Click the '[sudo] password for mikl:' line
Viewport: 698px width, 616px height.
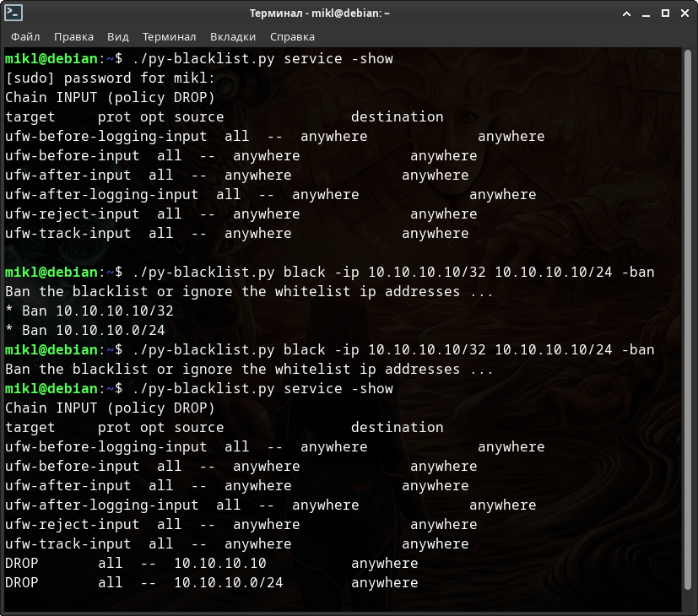click(x=110, y=78)
